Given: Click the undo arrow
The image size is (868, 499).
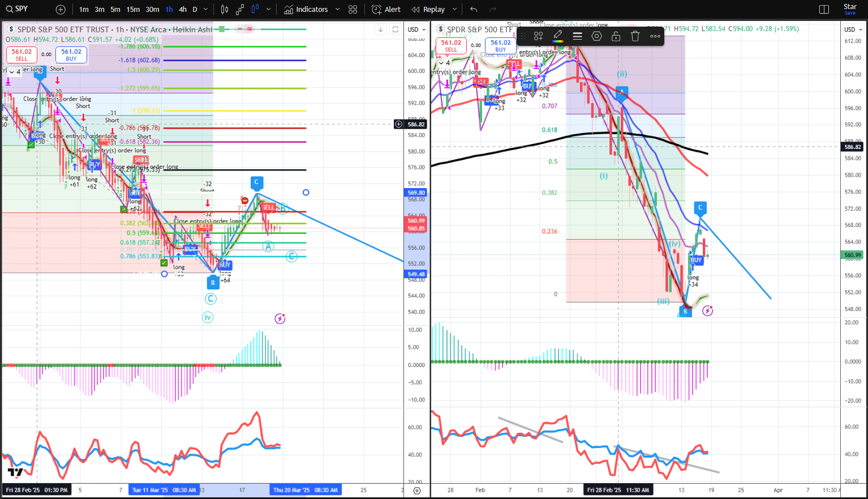Looking at the screenshot, I should click(x=474, y=10).
